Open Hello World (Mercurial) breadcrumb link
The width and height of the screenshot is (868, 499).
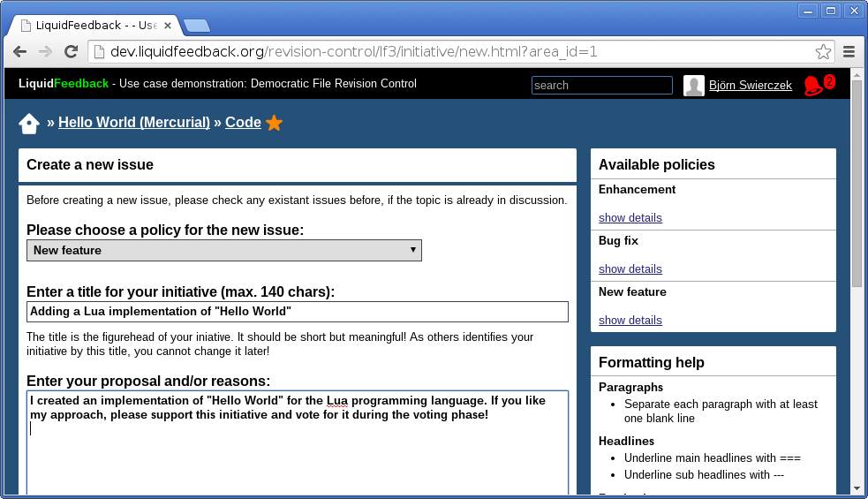click(x=134, y=123)
